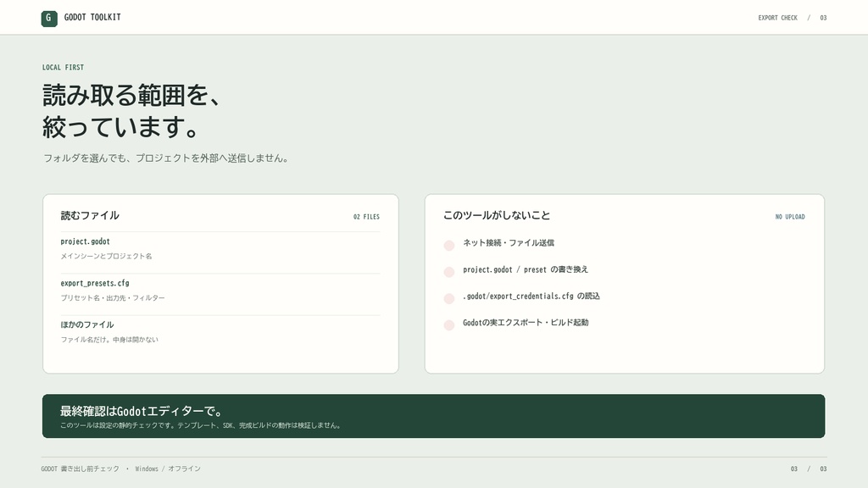Click the "このツールがしないこと" card heading
868x488 pixels.
[x=497, y=215]
